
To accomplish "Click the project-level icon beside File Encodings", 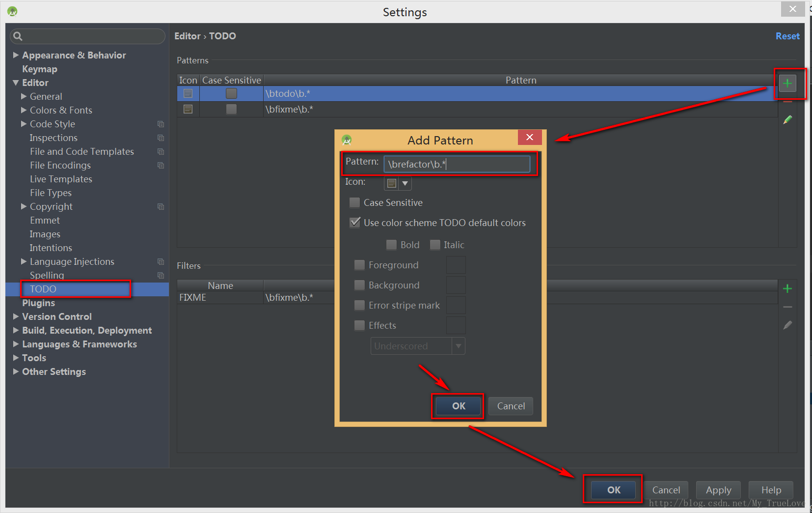I will 161,166.
